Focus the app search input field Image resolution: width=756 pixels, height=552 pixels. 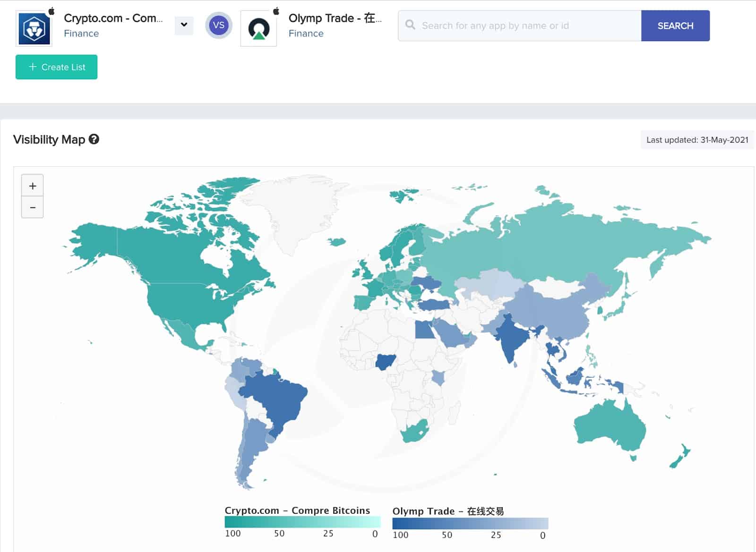click(x=520, y=25)
